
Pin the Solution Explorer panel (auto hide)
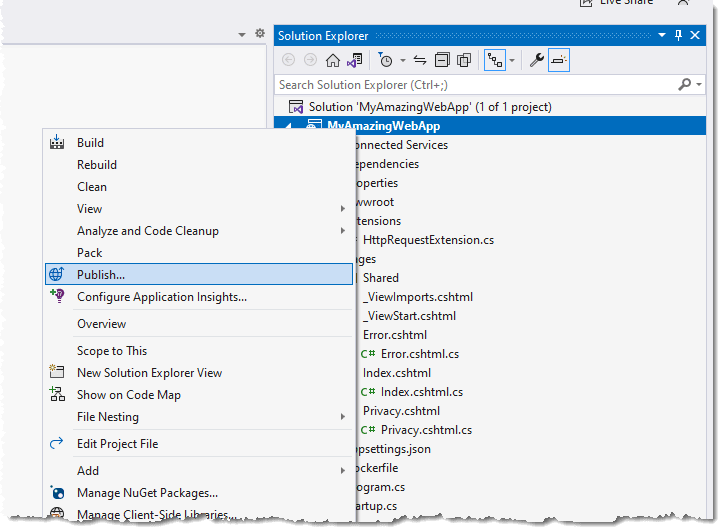678,35
